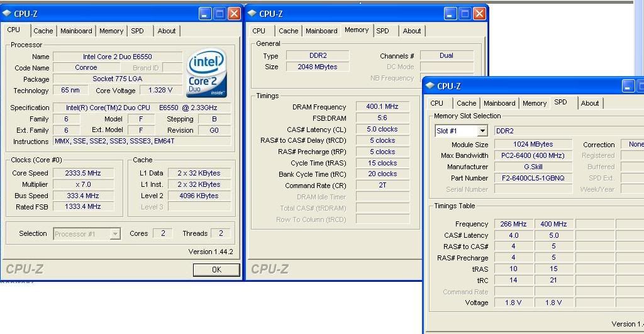Click the Core Voltage value 1.328 V
This screenshot has width=644, height=334.
click(x=160, y=91)
